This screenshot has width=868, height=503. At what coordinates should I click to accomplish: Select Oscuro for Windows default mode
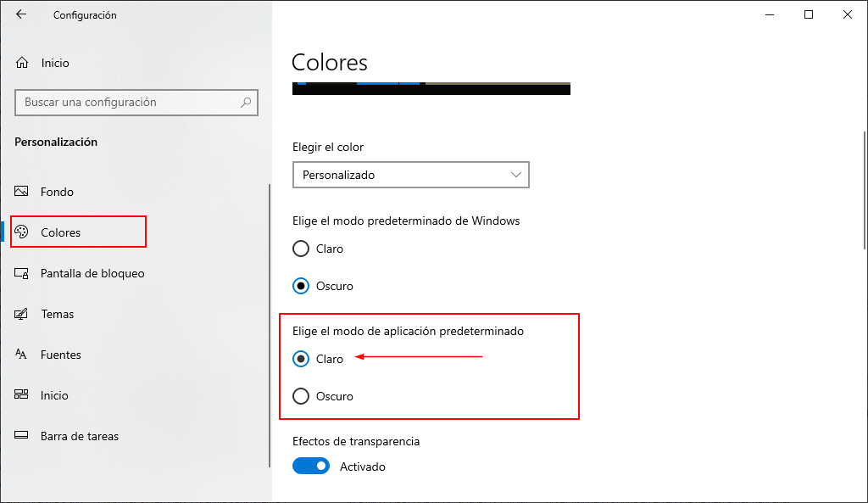pos(301,286)
